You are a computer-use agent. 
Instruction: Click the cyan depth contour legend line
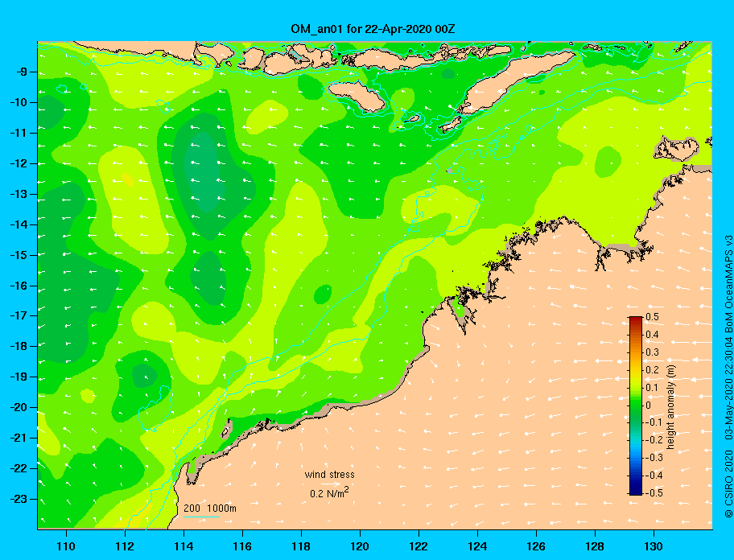(x=201, y=517)
